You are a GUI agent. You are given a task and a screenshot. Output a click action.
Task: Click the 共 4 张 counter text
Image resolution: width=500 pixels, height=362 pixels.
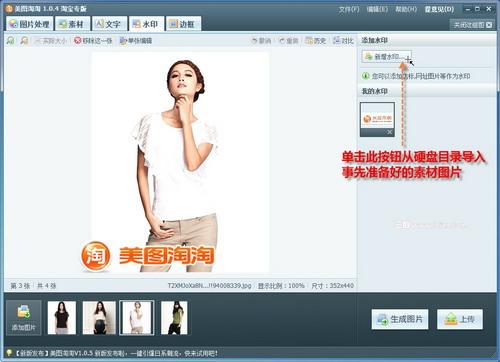[x=46, y=286]
